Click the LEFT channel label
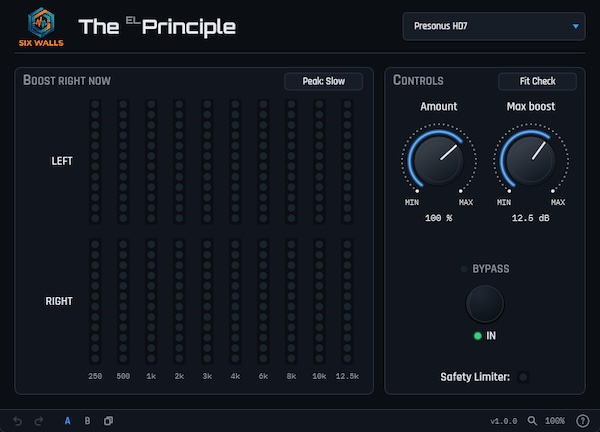Screen dimensions: 600x432 pos(62,161)
